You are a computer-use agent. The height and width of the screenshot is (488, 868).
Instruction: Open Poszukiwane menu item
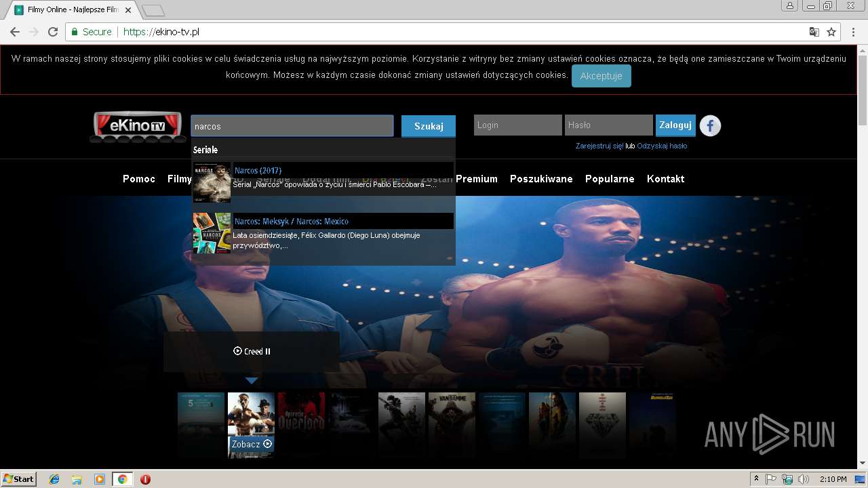(x=541, y=179)
